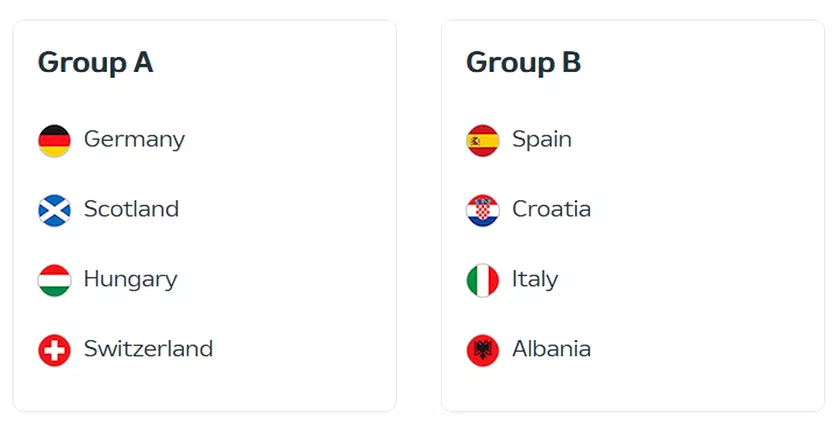Select the Albania team name

pos(551,349)
